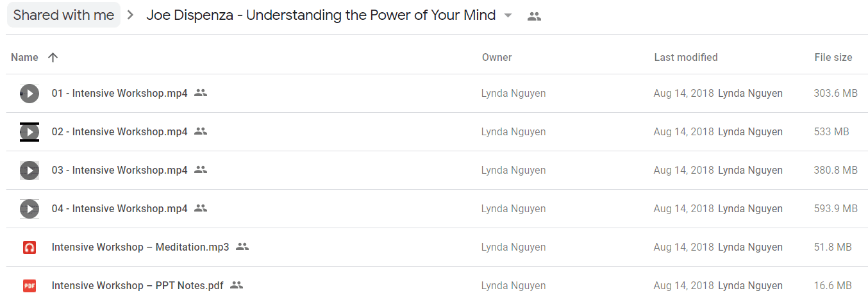
Task: Select the 04 - Intensive Workshop.mp4 file row
Action: pos(437,209)
